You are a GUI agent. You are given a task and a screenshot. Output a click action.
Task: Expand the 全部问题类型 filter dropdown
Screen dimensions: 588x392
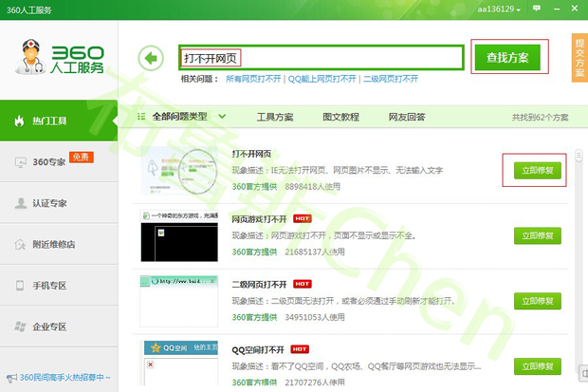tap(222, 117)
